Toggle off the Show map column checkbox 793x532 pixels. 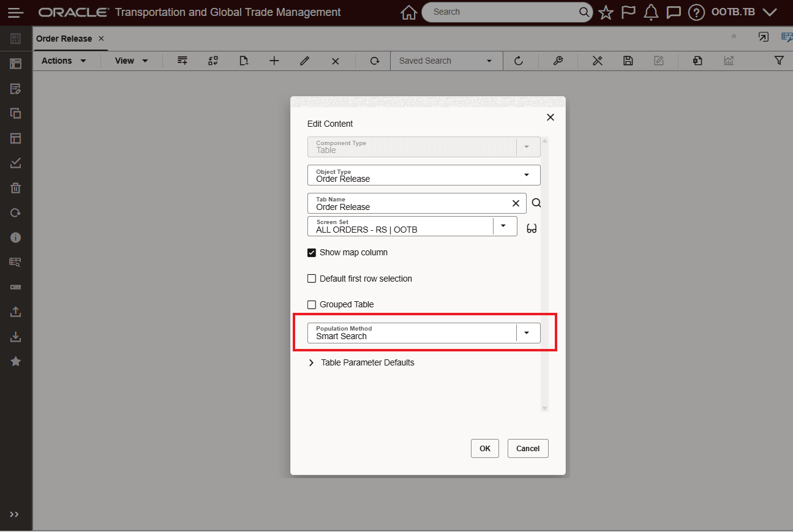[x=312, y=252]
